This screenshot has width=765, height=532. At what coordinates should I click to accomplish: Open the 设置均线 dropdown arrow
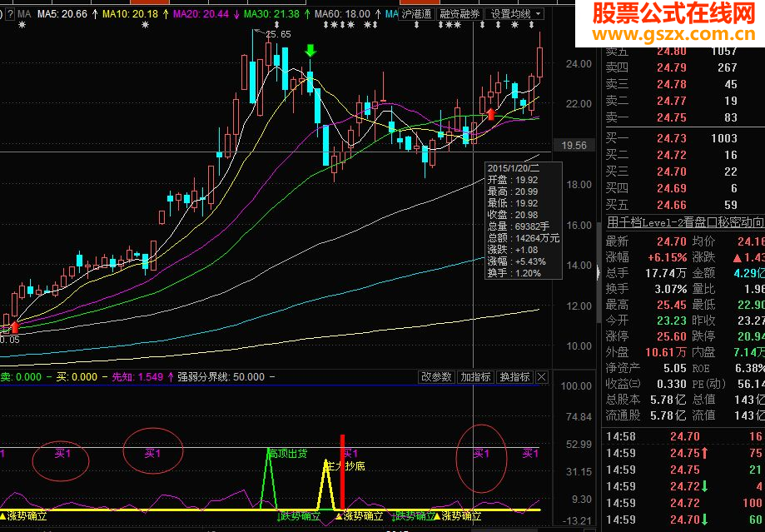coord(538,14)
